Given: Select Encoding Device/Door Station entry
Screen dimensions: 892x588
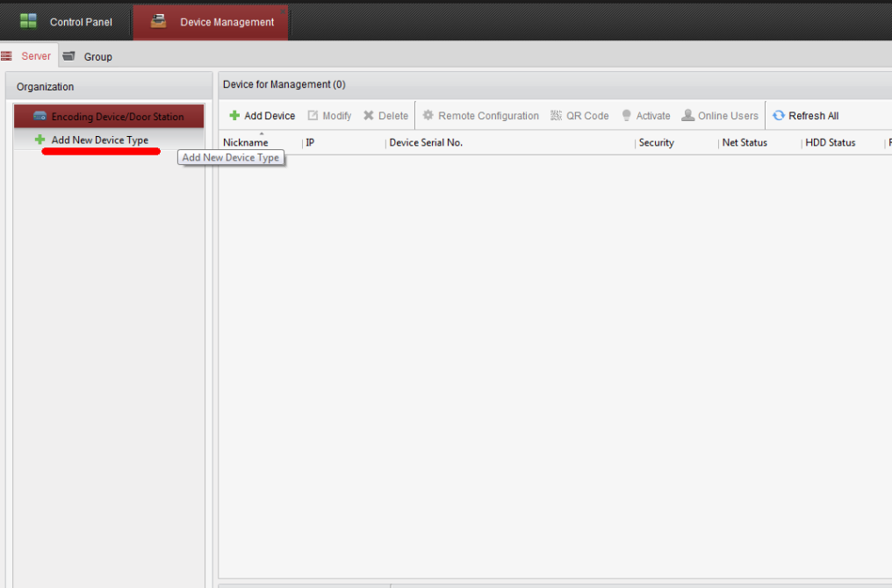Looking at the screenshot, I should click(109, 117).
